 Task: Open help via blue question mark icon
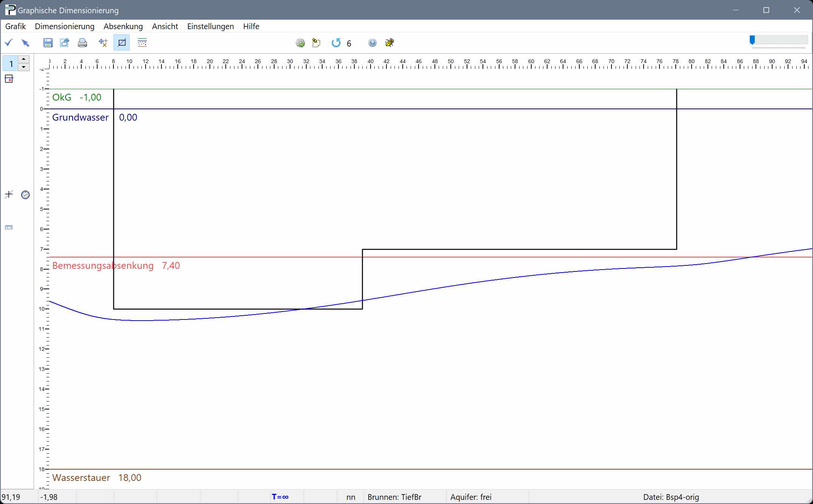372,43
